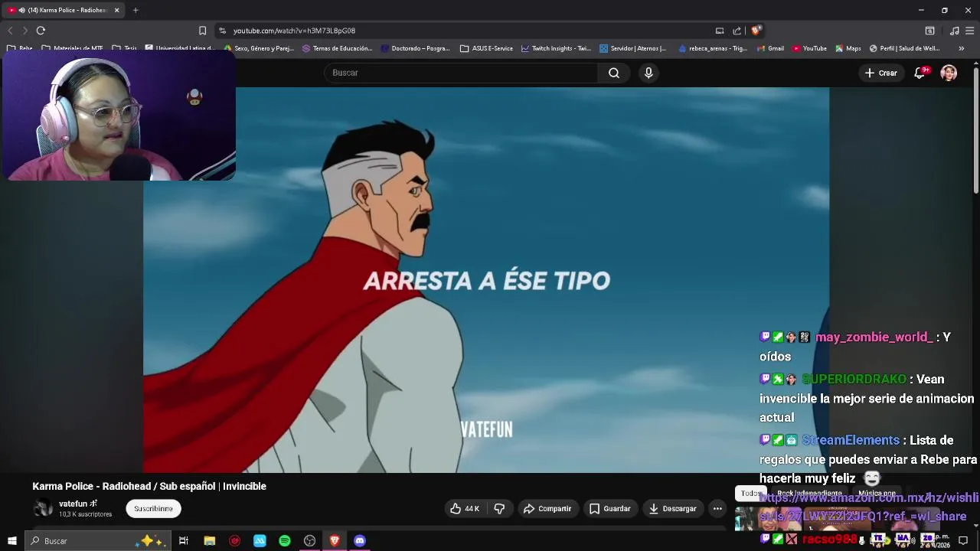Go forward to the next page
980x551 pixels.
point(24,31)
